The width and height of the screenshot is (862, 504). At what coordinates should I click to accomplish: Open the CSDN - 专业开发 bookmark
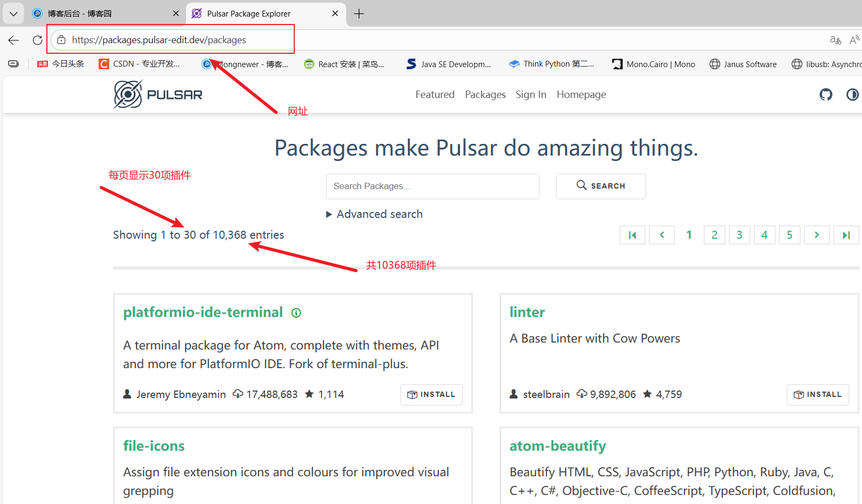[140, 64]
